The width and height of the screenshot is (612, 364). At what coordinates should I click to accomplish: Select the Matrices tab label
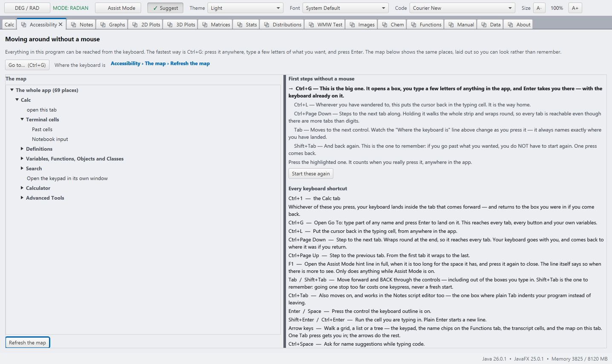coord(220,25)
